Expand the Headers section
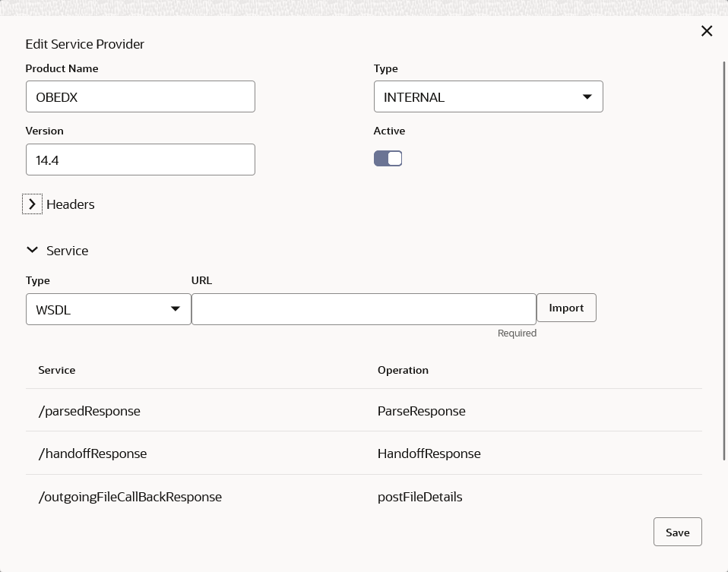The image size is (728, 572). pos(32,204)
